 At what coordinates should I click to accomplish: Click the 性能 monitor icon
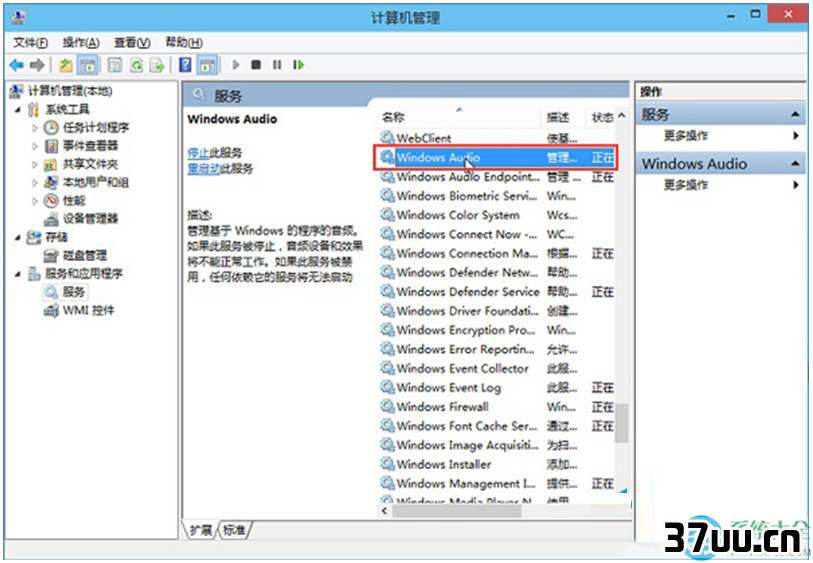point(51,201)
